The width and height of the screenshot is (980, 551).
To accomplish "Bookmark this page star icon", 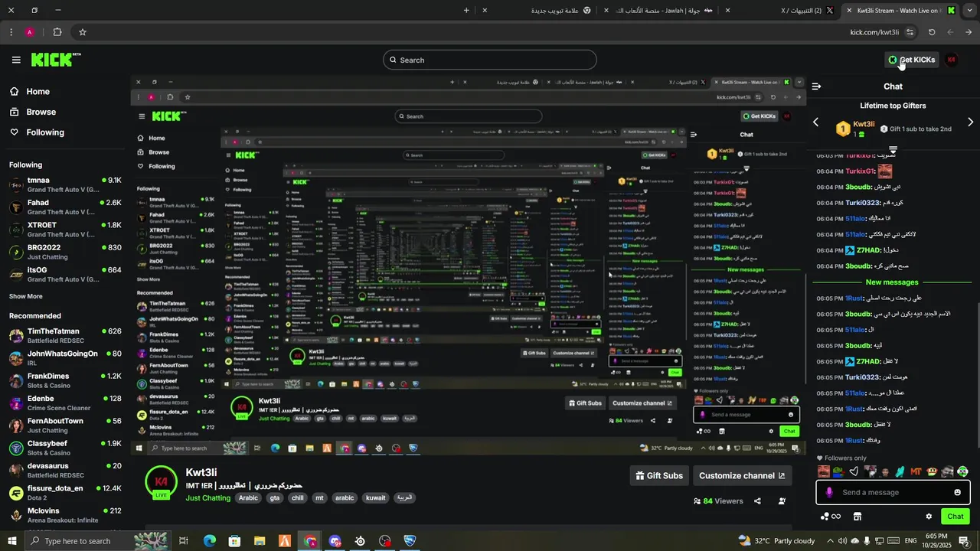I will (83, 32).
